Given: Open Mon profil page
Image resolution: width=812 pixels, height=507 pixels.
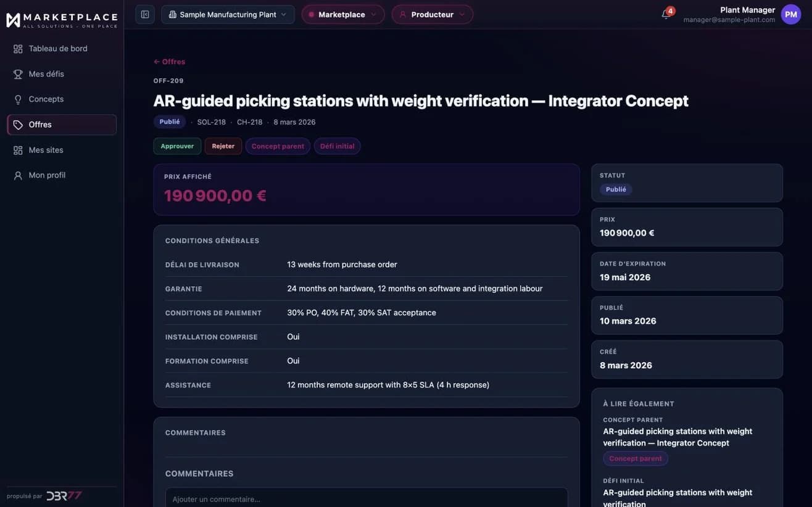Looking at the screenshot, I should tap(62, 175).
